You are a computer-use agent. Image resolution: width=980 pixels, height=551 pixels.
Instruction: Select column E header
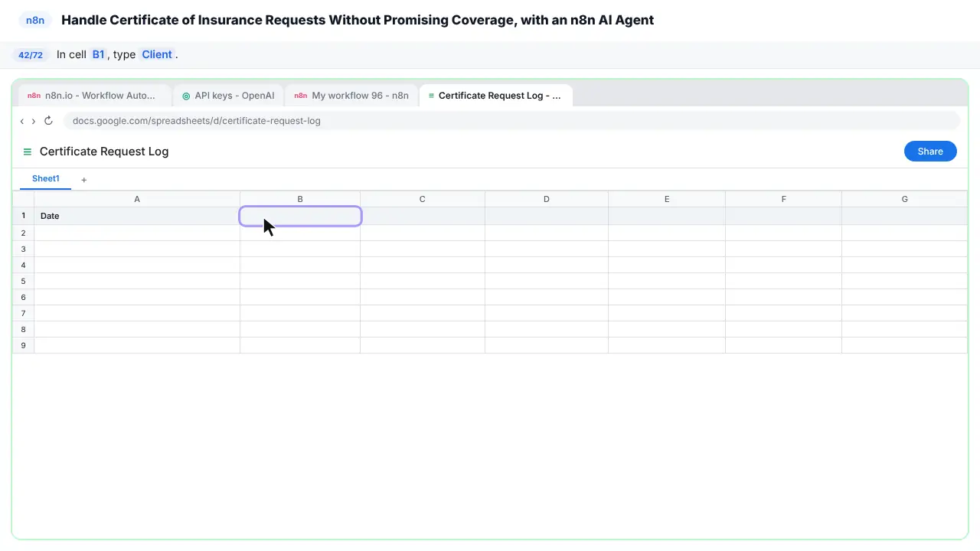667,199
